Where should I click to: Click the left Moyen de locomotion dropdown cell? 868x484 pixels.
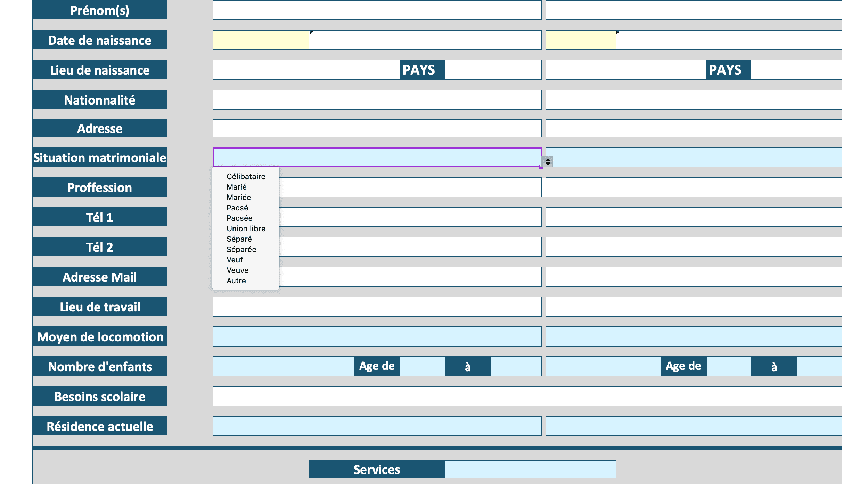coord(377,336)
